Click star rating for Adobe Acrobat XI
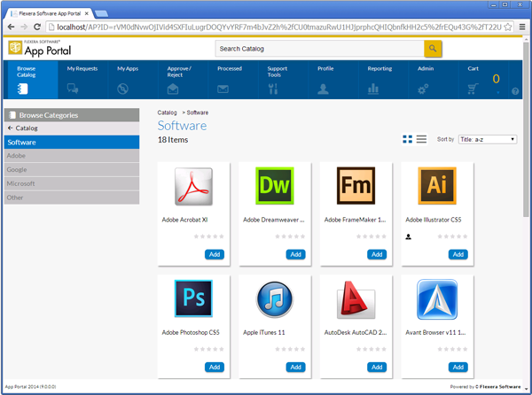This screenshot has width=532, height=395. (208, 236)
